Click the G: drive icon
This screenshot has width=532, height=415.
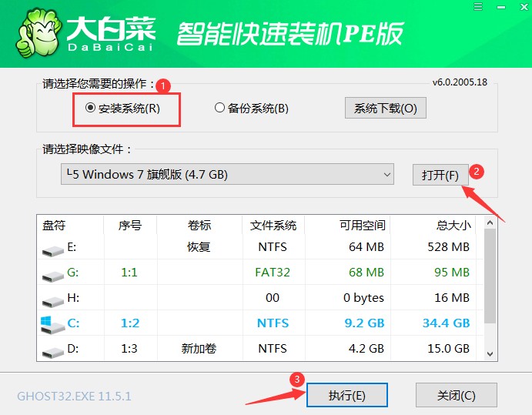(53, 276)
